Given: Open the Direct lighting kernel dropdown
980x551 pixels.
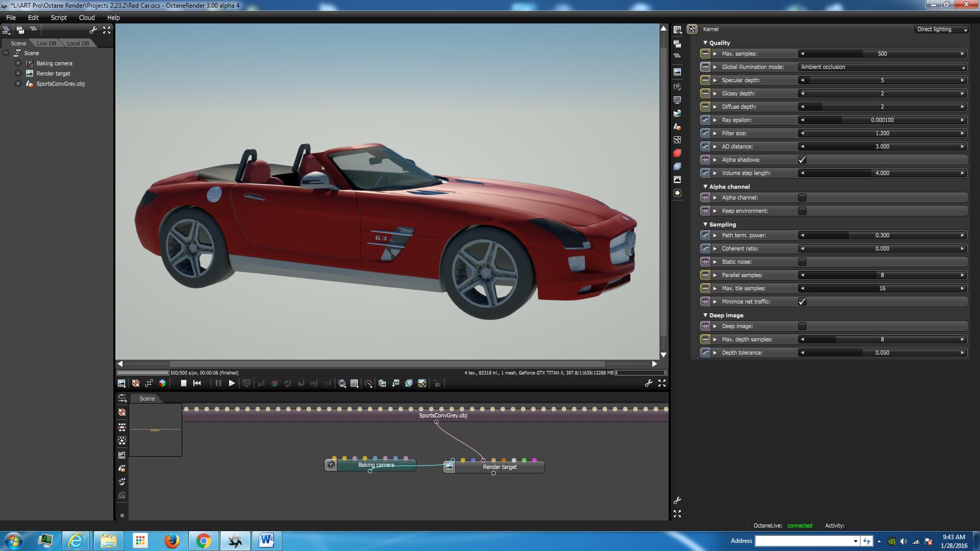Looking at the screenshot, I should tap(941, 30).
